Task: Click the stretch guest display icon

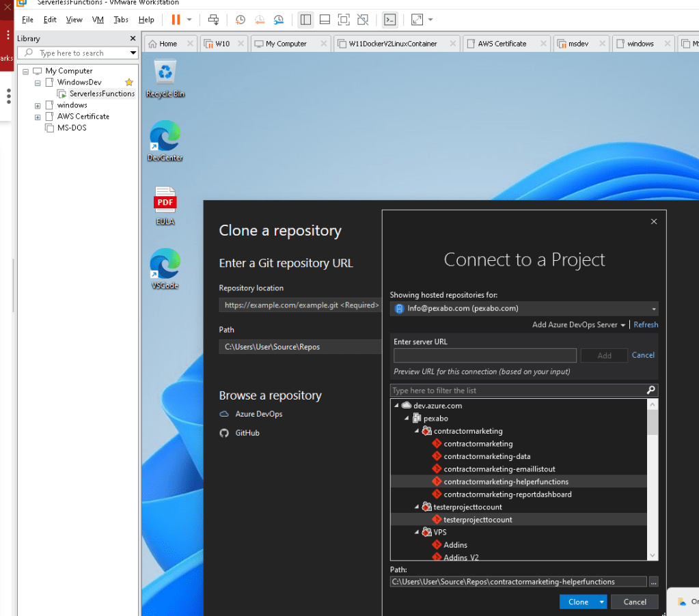Action: (x=417, y=20)
